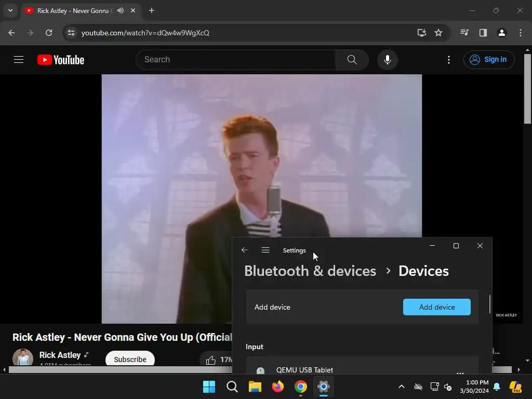Navigate to Bluetooth & devices breadcrumb
The image size is (532, 399).
[310, 271]
